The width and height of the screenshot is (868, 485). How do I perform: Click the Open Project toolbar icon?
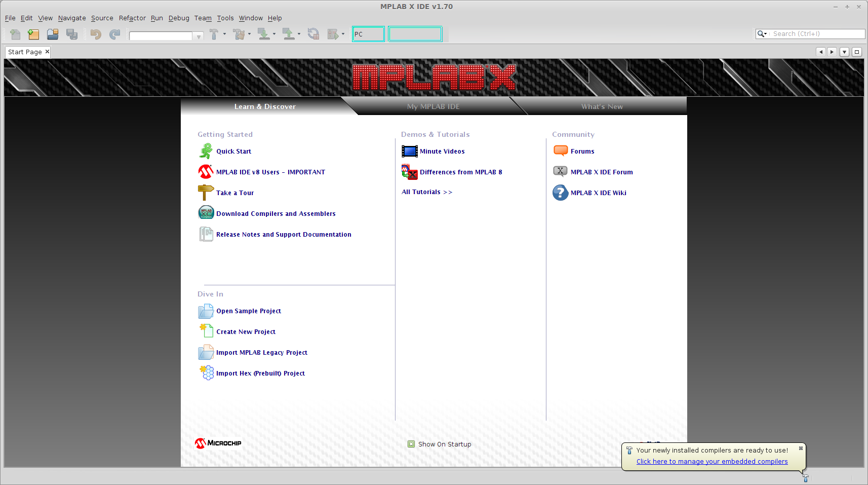pos(53,34)
